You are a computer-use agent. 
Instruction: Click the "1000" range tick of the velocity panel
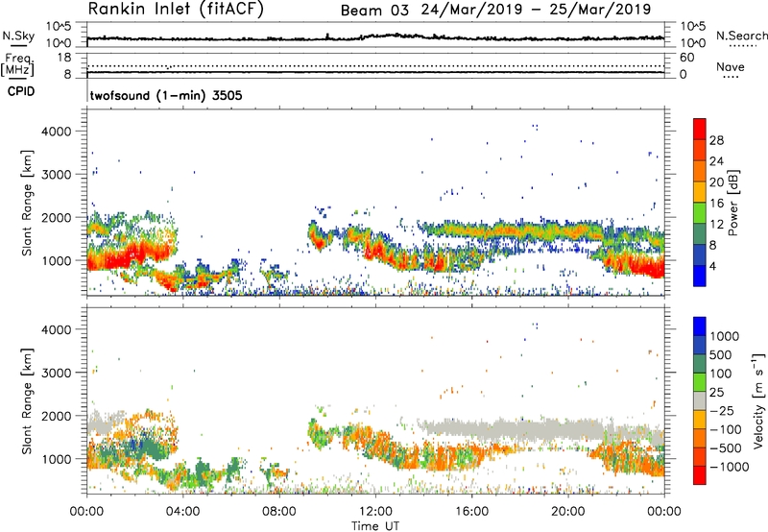coord(57,459)
